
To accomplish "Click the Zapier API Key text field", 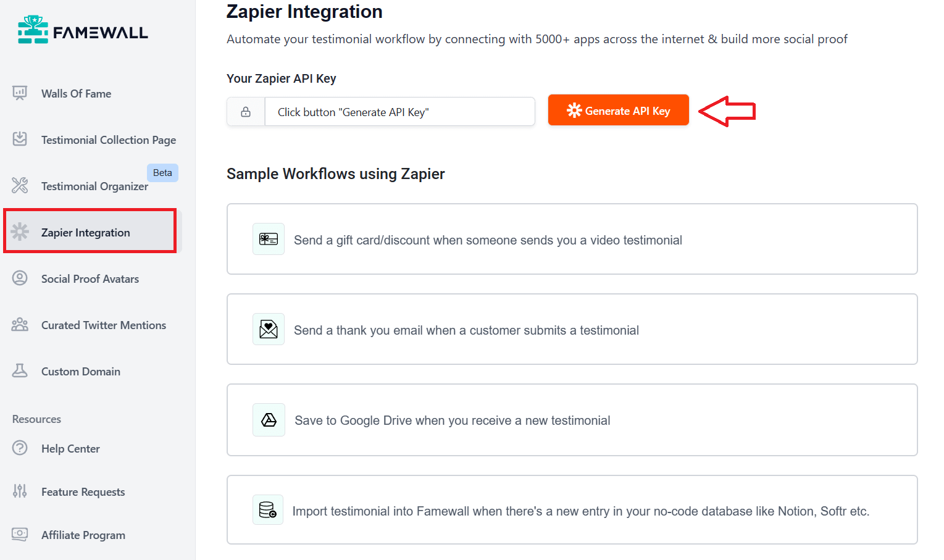I will pos(399,112).
